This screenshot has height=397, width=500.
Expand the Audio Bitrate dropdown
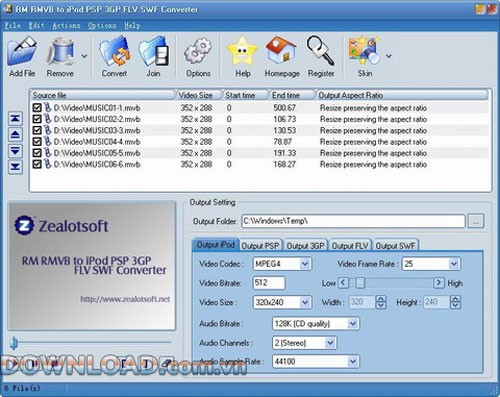353,323
